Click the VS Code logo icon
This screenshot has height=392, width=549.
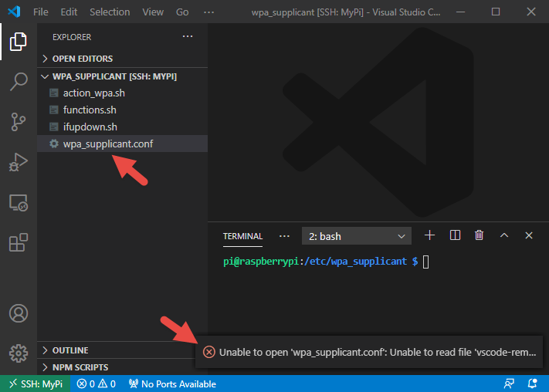tap(14, 12)
